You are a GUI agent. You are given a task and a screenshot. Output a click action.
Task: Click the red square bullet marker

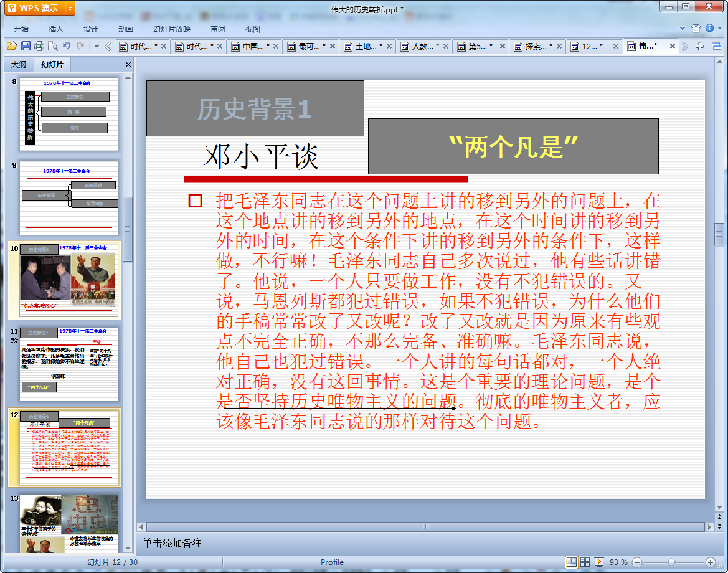click(196, 201)
